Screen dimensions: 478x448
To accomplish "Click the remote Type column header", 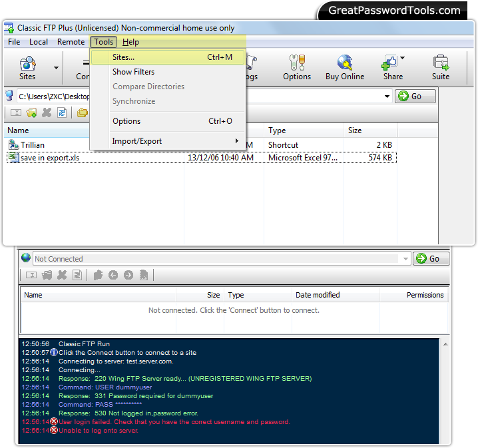I will [x=258, y=295].
